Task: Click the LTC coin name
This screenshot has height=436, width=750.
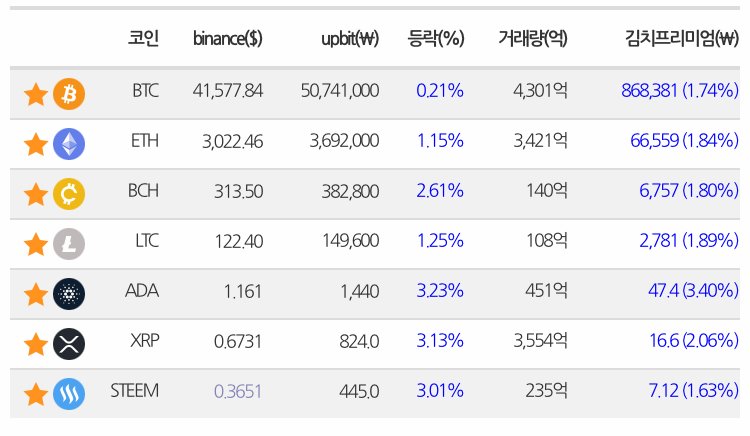Action: click(x=147, y=240)
